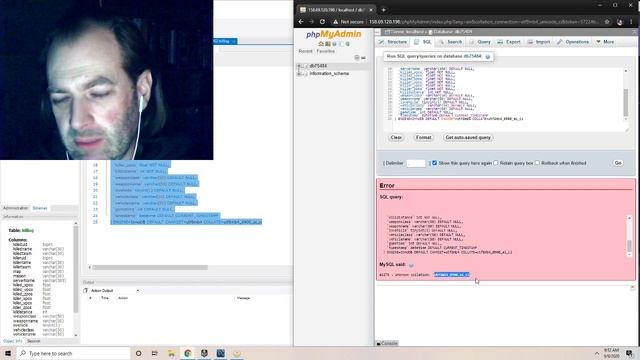This screenshot has width=640, height=360.
Task: Select the information_schema database in the tree
Action: [329, 74]
